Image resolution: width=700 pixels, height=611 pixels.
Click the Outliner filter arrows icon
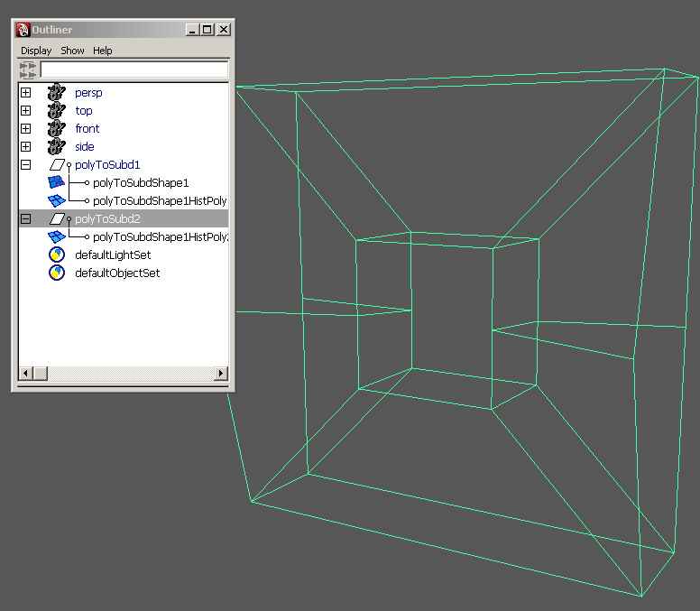pos(28,70)
